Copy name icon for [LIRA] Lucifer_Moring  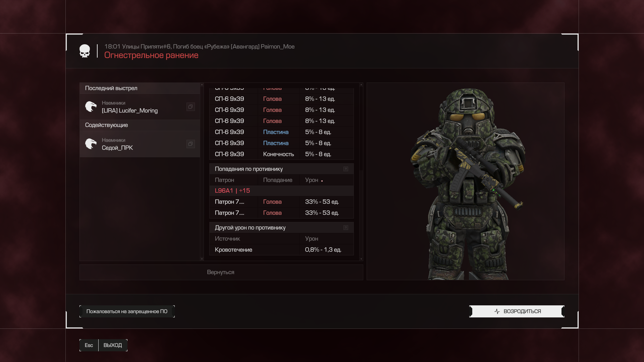(191, 107)
